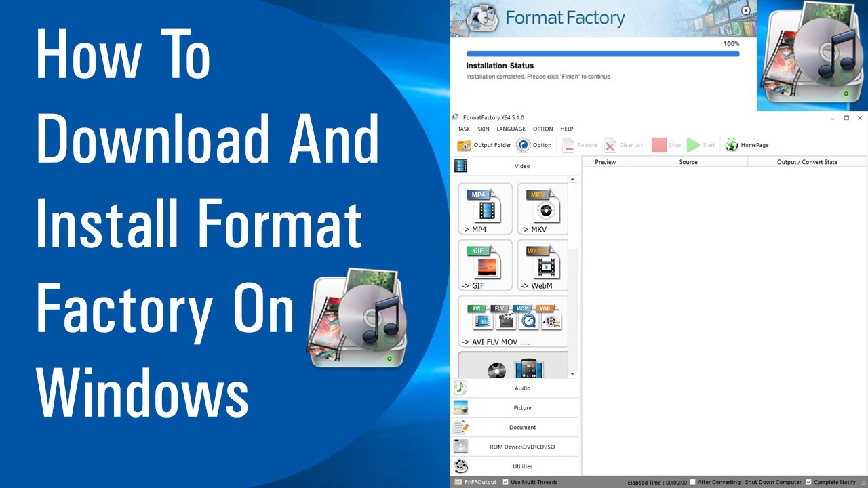Click the Remove toolbar button

(580, 145)
